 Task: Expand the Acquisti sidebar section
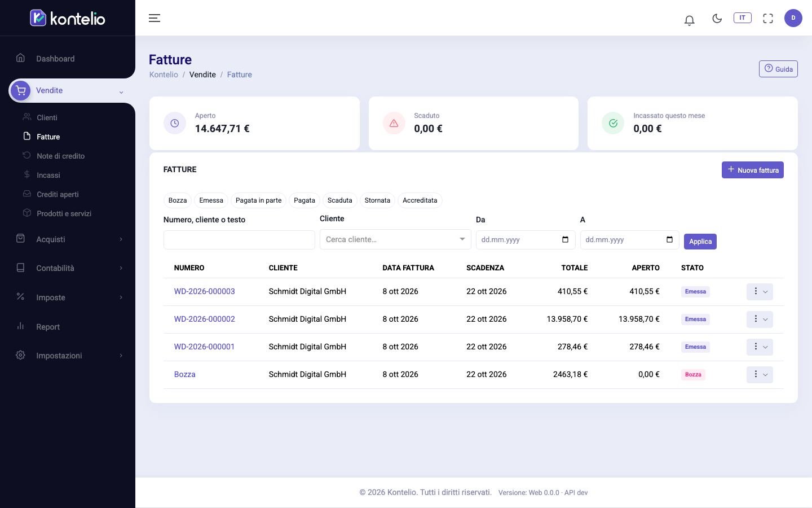(x=68, y=239)
